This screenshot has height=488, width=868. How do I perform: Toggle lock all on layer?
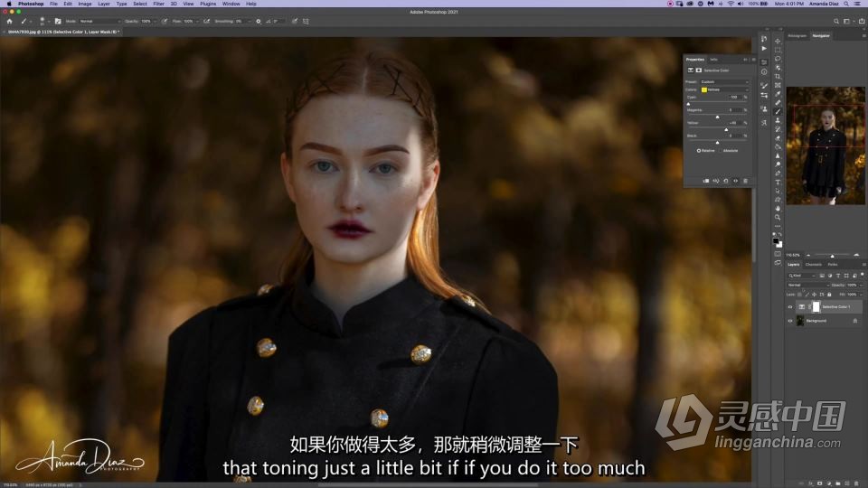829,295
